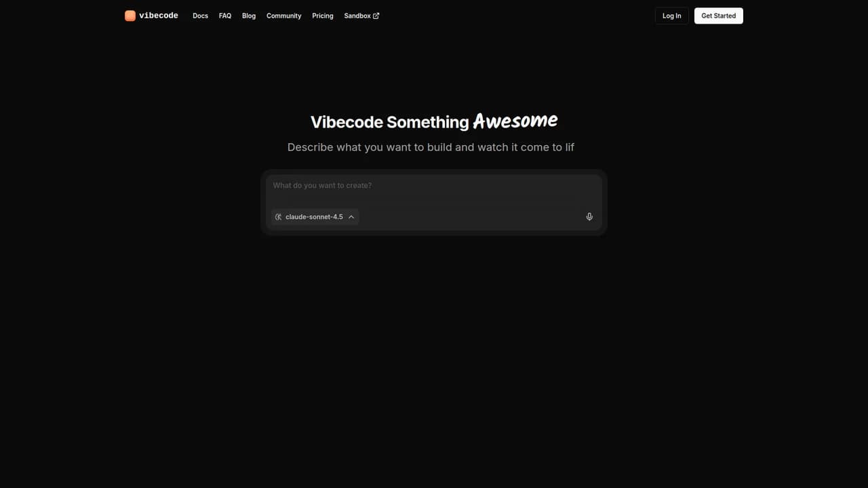Click the 'Vibecode Something Awesome' heading text
This screenshot has height=488, width=868.
434,121
